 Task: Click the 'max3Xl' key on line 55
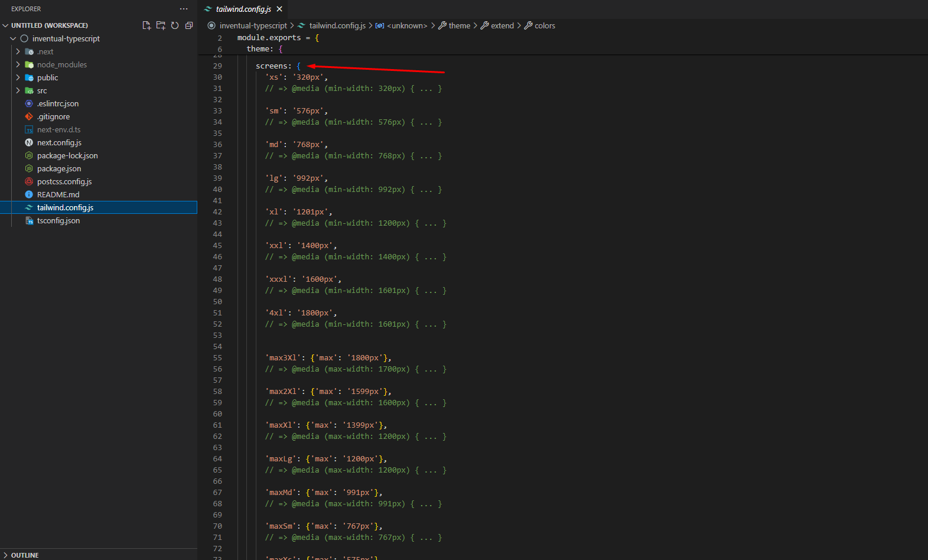[283, 357]
